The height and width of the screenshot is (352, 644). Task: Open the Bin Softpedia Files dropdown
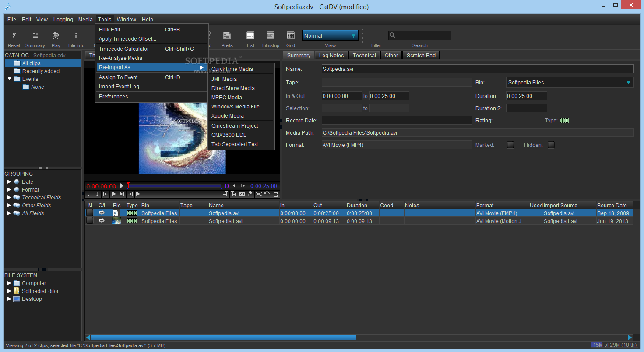(570, 82)
